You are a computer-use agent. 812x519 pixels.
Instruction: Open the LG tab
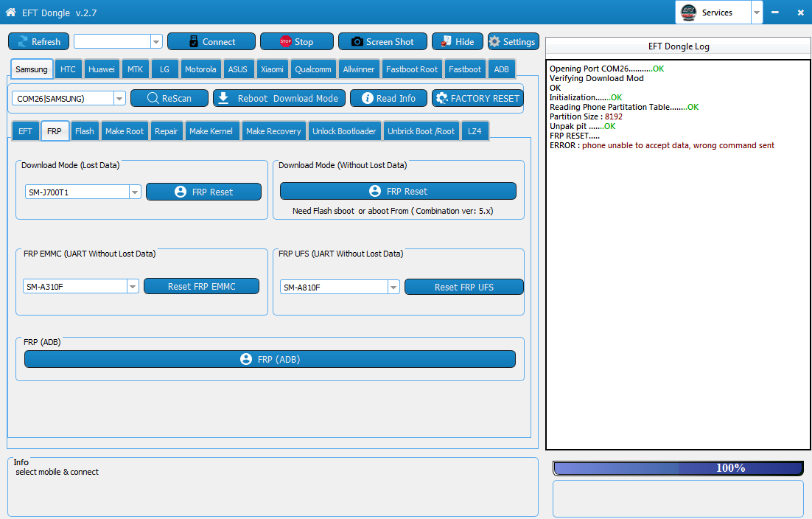coord(164,69)
